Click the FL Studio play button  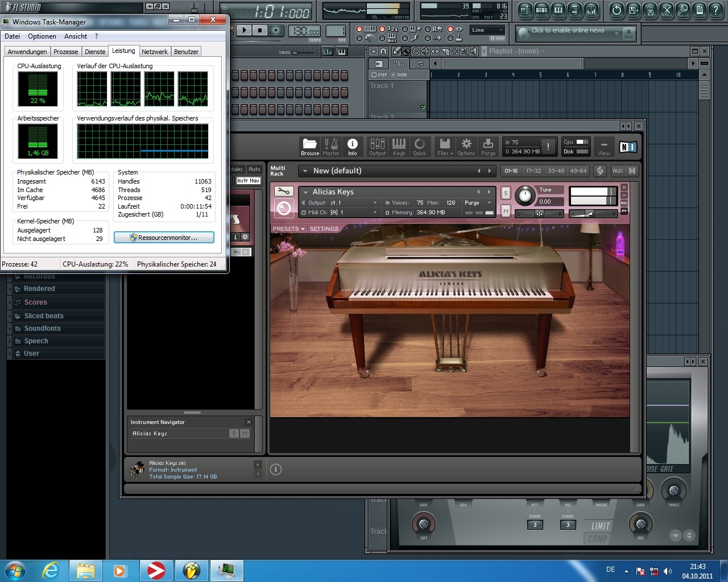pos(244,31)
